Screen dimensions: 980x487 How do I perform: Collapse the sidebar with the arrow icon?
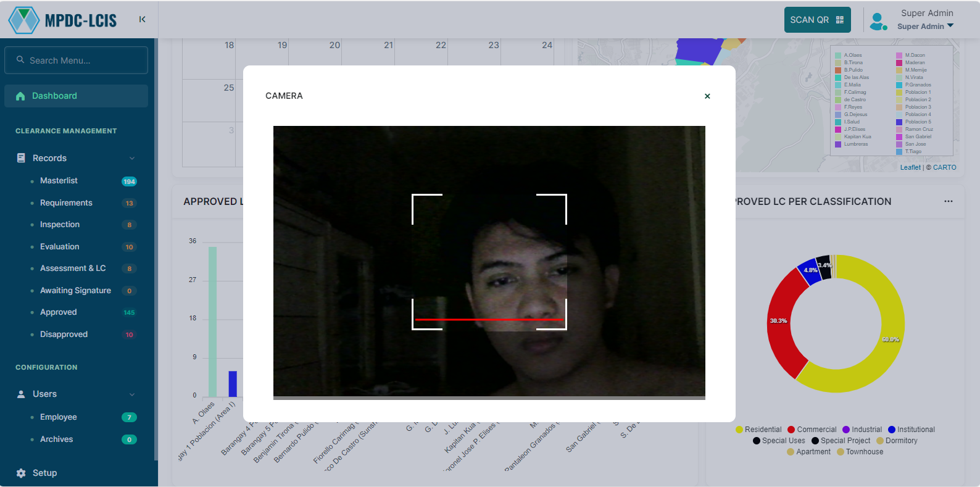tap(142, 20)
